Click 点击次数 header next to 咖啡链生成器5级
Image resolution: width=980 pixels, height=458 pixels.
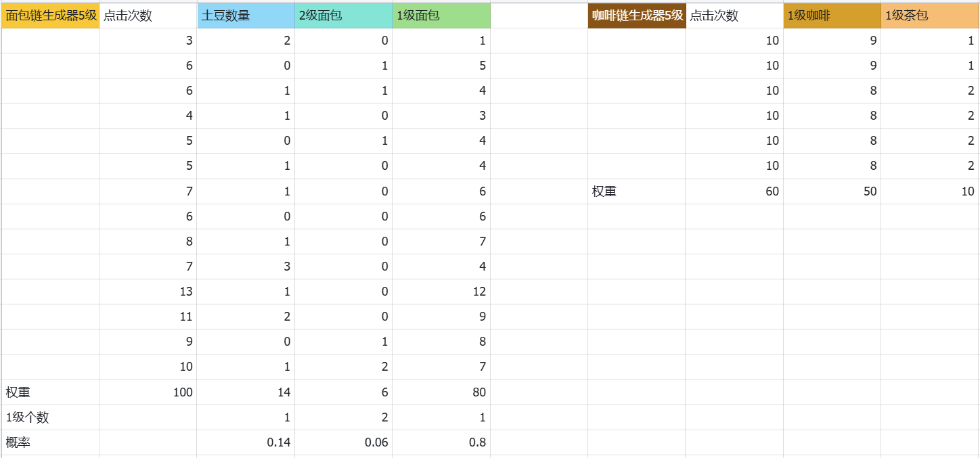coord(734,16)
